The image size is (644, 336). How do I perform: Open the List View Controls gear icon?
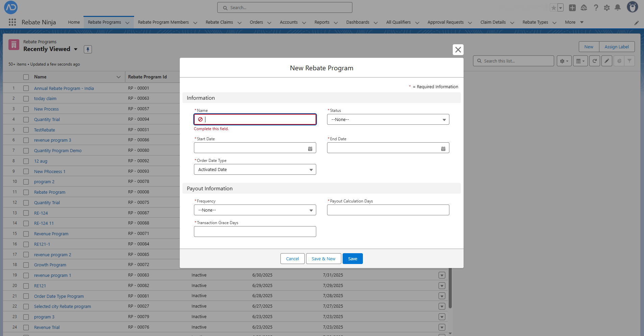(x=563, y=61)
